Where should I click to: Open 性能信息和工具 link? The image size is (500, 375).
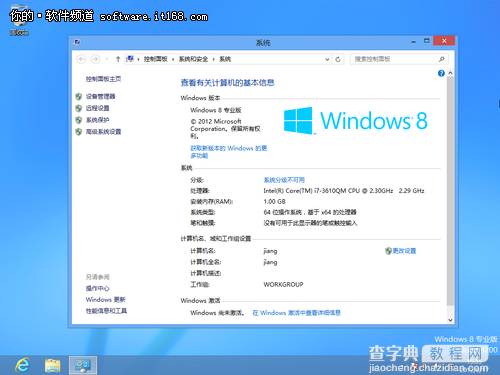tap(106, 311)
